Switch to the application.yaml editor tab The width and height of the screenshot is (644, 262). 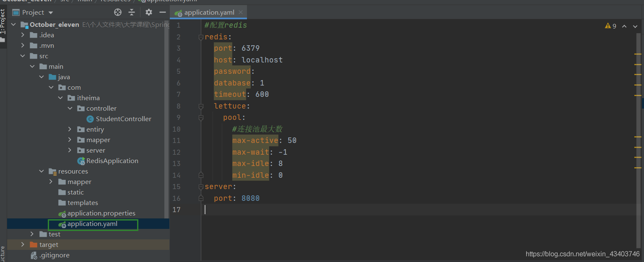pyautogui.click(x=208, y=12)
